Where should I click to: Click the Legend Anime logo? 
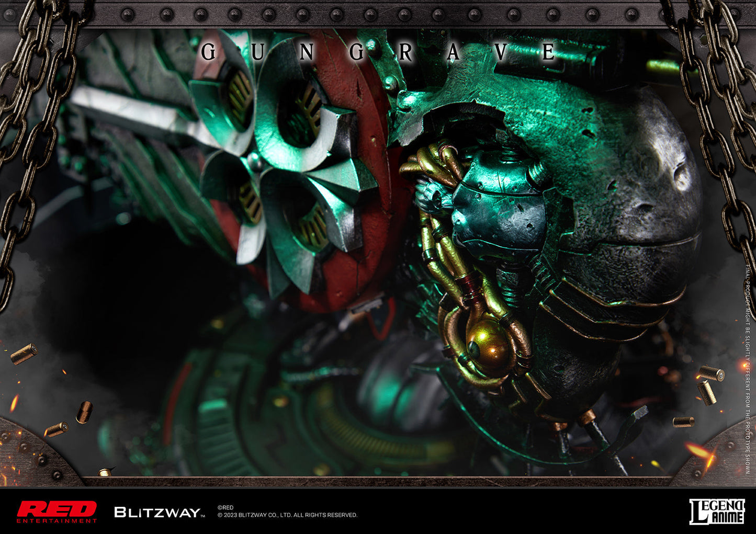click(x=716, y=511)
